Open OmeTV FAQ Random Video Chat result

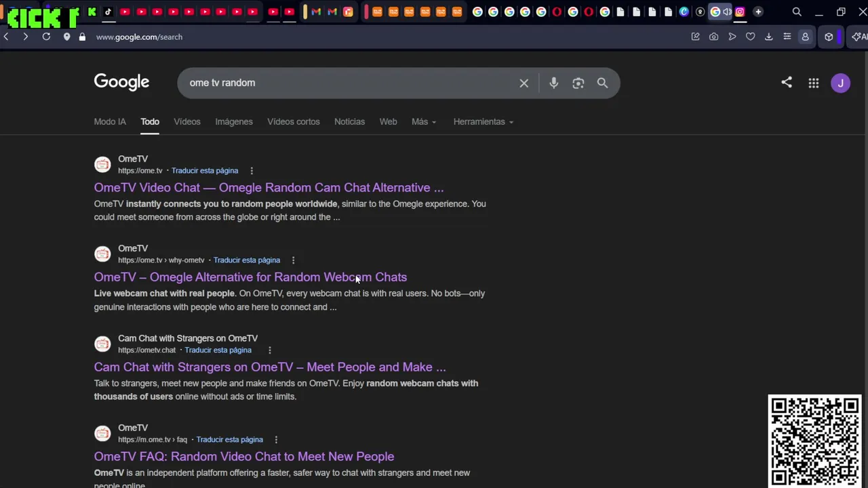click(244, 456)
